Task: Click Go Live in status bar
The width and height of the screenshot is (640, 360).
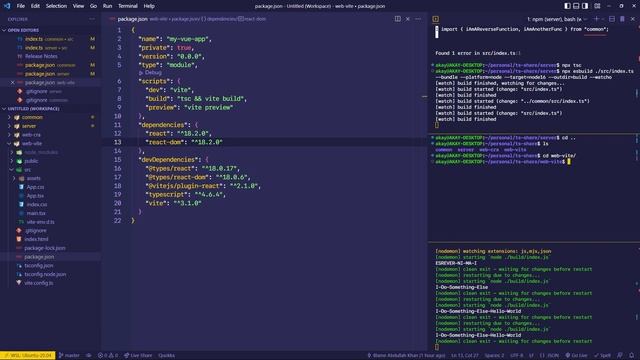Action: point(576,356)
